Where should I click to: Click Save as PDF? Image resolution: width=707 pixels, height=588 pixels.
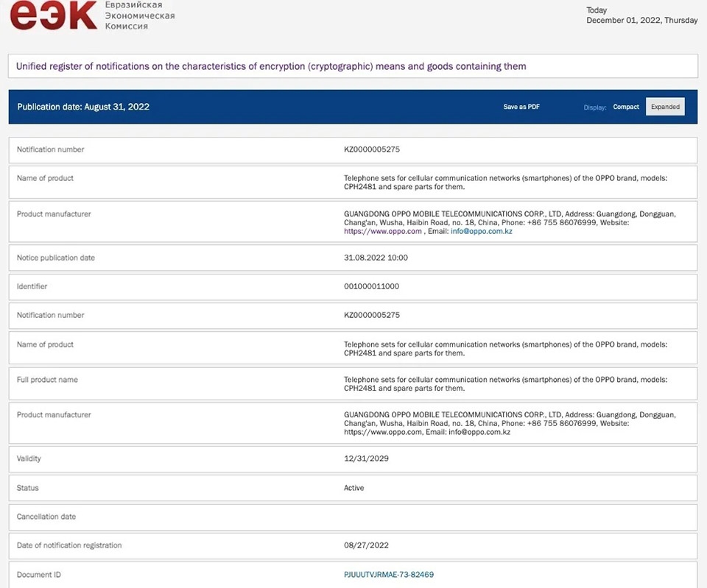tap(521, 107)
